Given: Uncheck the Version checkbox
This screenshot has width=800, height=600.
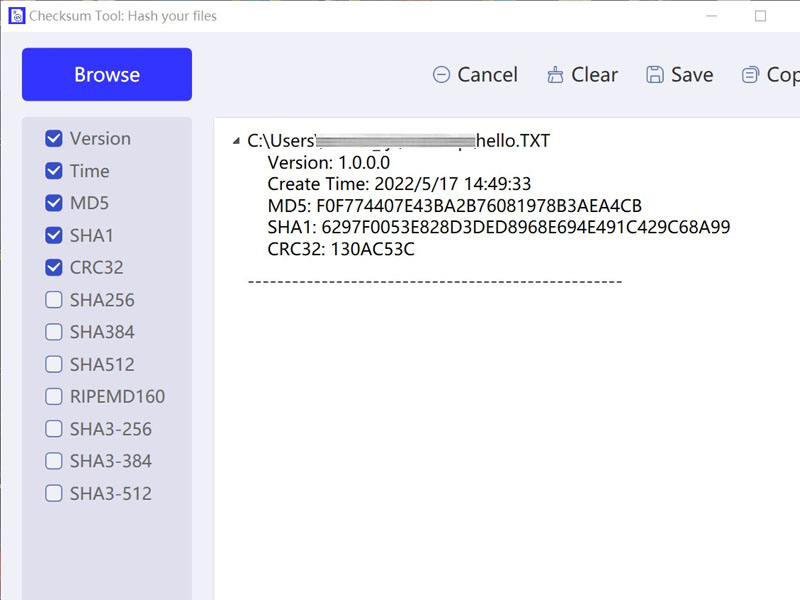Looking at the screenshot, I should click(54, 139).
